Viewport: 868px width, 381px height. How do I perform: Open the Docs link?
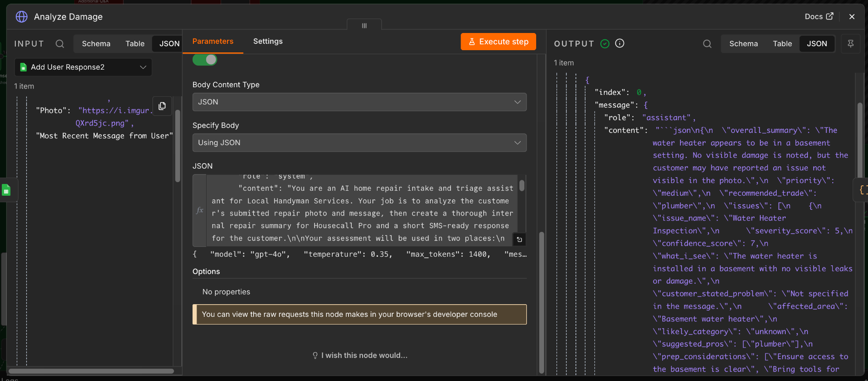(819, 17)
